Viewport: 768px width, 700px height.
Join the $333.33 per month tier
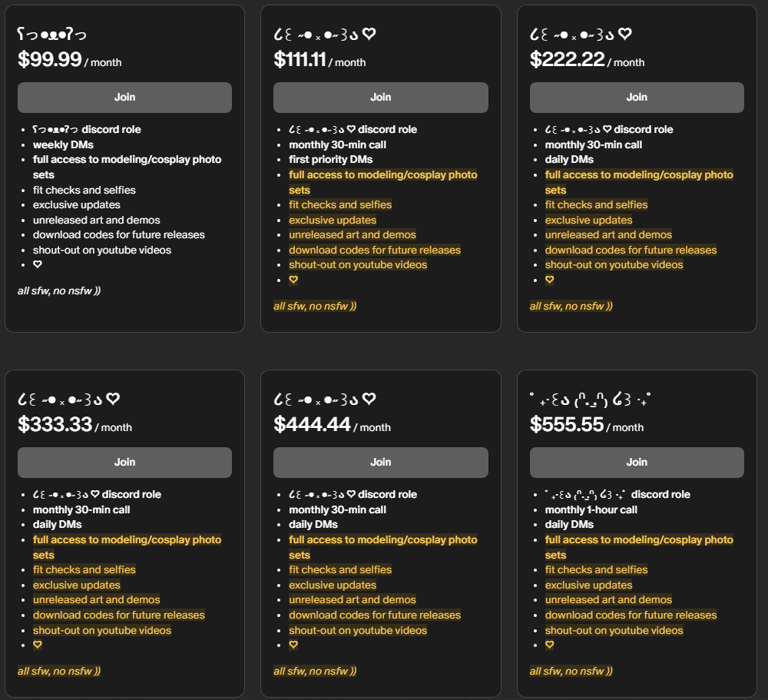124,463
